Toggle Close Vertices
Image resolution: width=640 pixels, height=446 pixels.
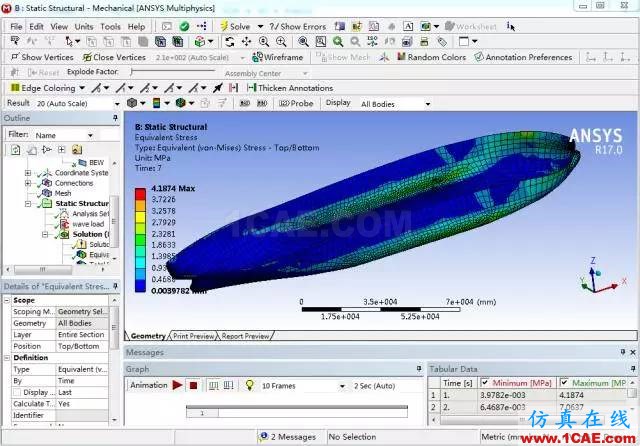[114, 57]
